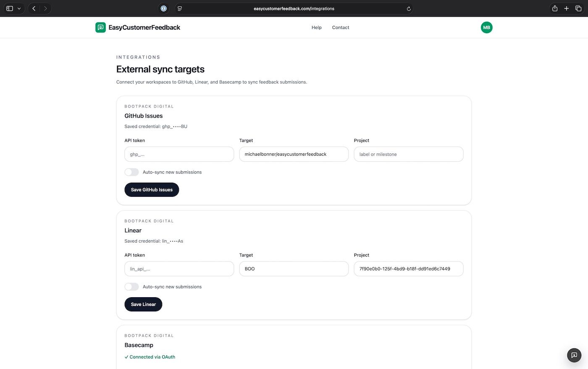Enable auto-sync for GitHub Issues submissions
This screenshot has width=588, height=369.
131,172
